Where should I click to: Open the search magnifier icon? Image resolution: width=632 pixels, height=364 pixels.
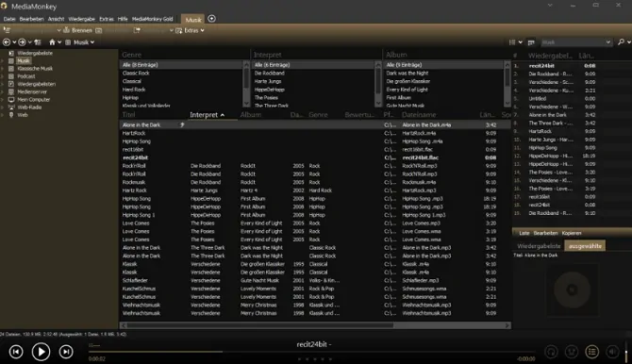pyautogui.click(x=621, y=41)
